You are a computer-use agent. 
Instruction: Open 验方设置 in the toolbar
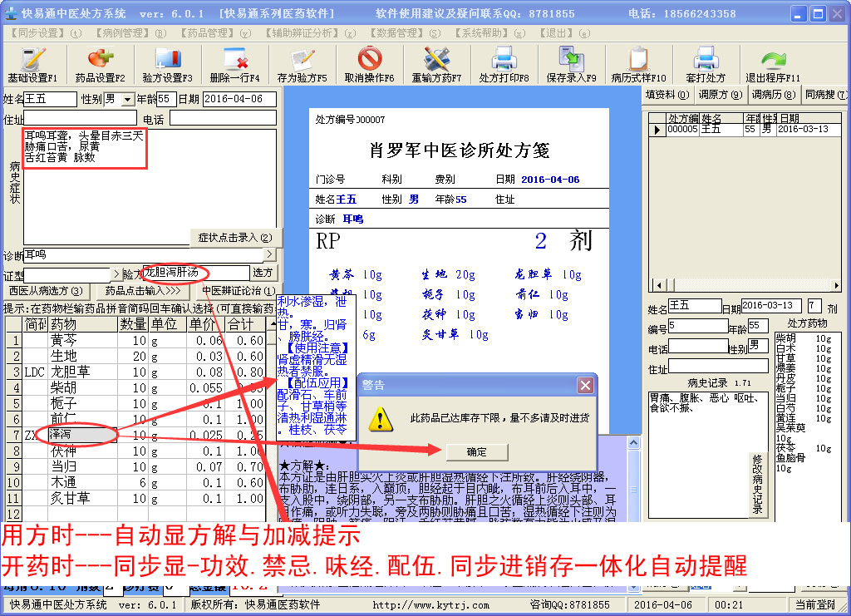tap(167, 64)
